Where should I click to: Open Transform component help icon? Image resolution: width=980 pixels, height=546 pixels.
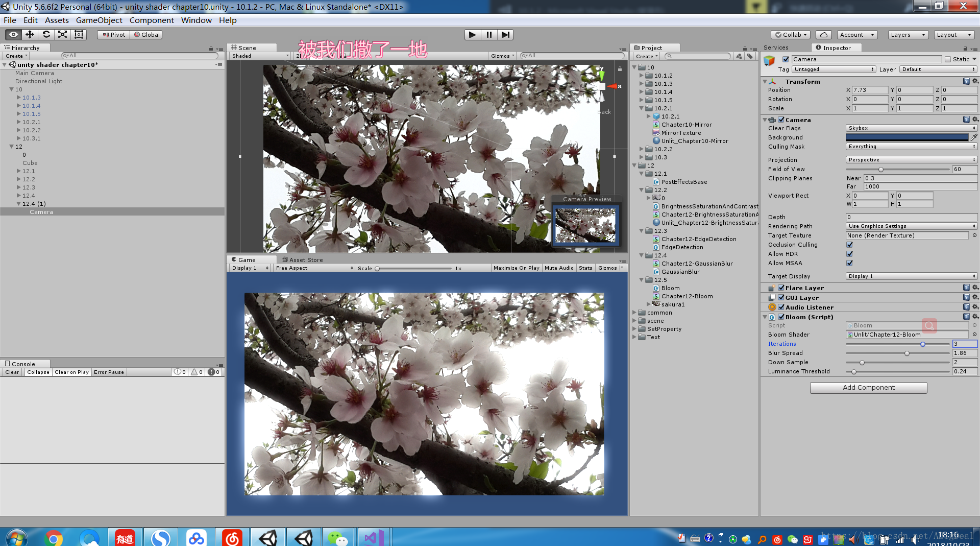pyautogui.click(x=966, y=81)
